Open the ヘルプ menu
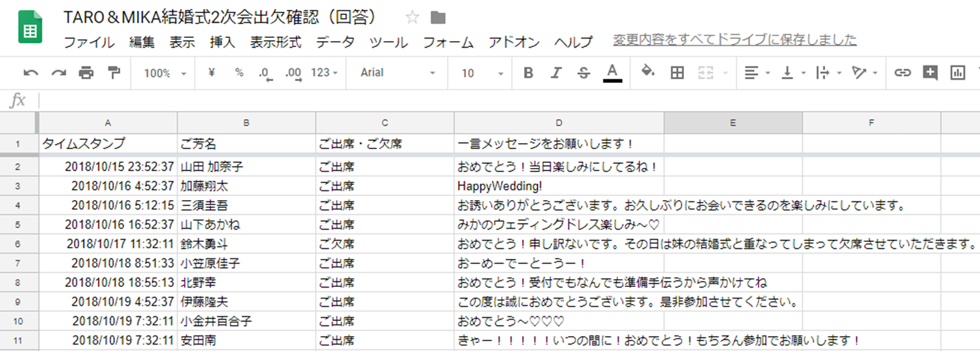This screenshot has width=980, height=353. click(x=574, y=42)
